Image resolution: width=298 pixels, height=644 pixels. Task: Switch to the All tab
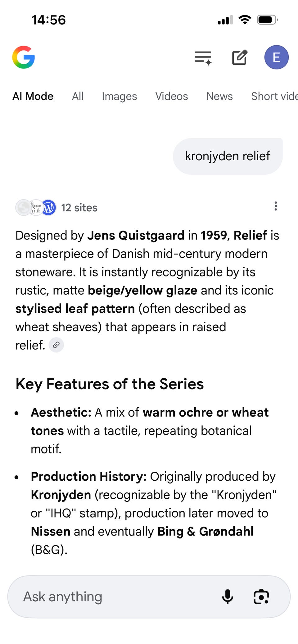pyautogui.click(x=78, y=96)
